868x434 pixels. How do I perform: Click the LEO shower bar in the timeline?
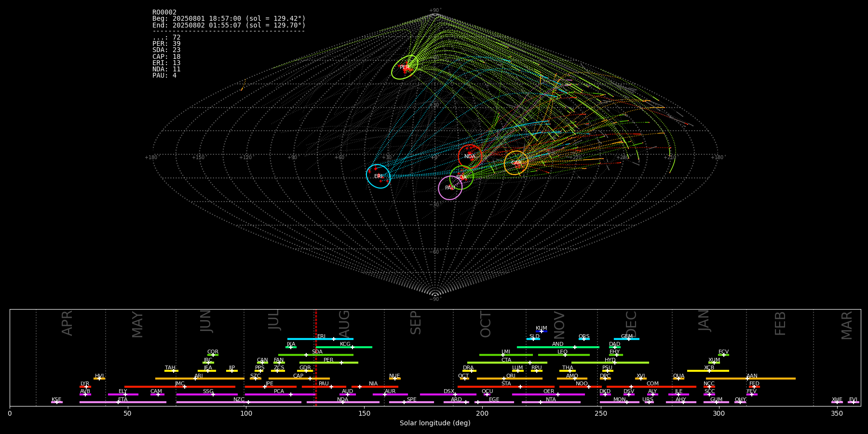click(564, 355)
